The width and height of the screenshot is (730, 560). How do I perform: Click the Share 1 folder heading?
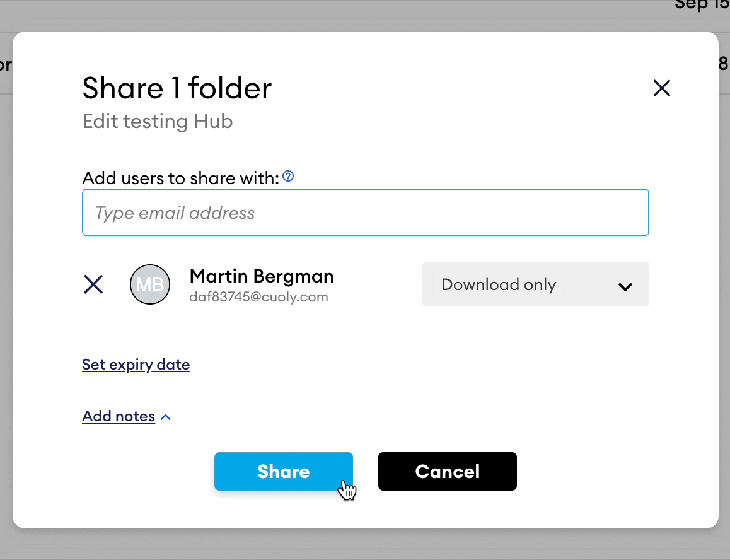177,88
